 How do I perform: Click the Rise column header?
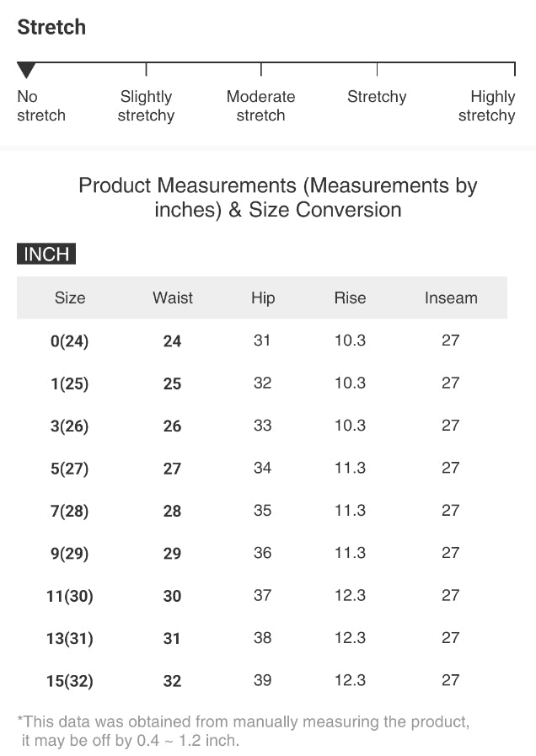[350, 298]
